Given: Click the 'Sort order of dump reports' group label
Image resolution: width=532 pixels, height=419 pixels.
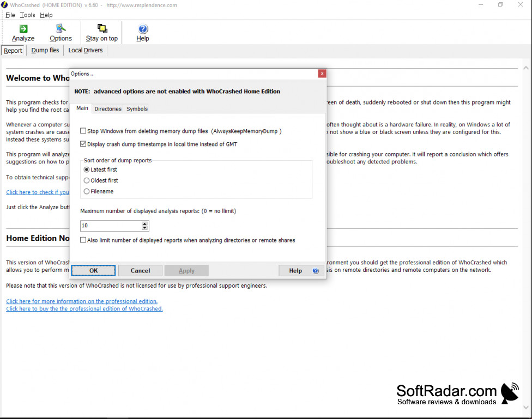Looking at the screenshot, I should coord(118,161).
